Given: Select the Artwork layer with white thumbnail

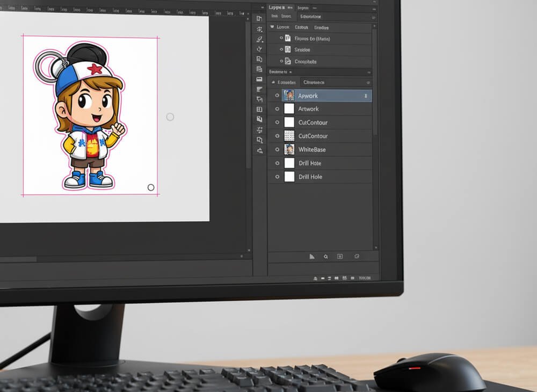Looking at the screenshot, I should (309, 109).
